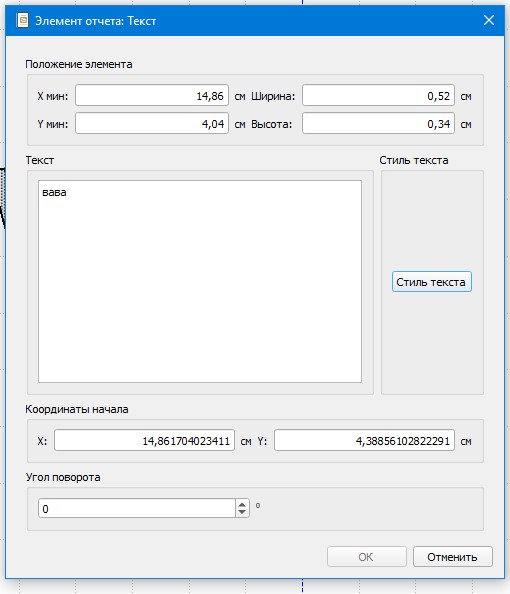The image size is (510, 594).
Task: Click the dialog title Элемент отчета: Текст
Action: (x=95, y=21)
